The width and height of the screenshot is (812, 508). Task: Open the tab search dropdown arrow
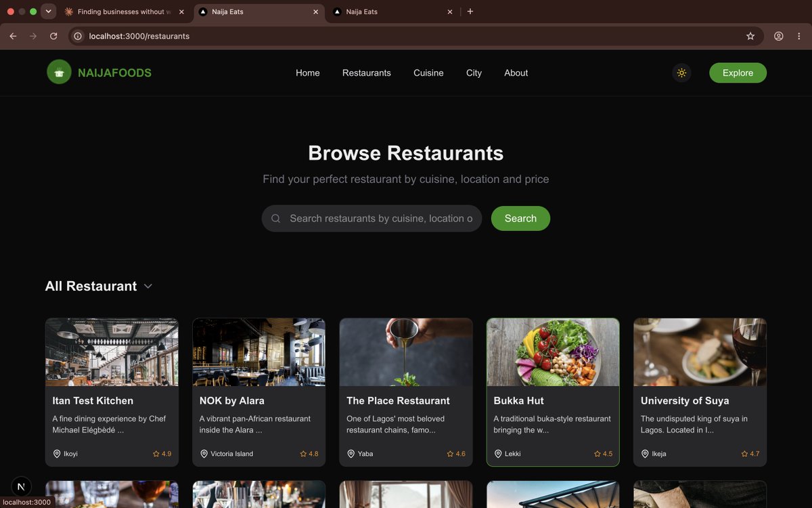point(48,12)
